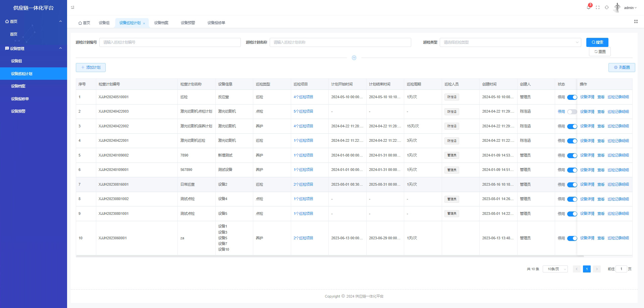644x308 pixels.
Task: Click 陈浩涵 inspector tag in row 2
Action: 452,112
